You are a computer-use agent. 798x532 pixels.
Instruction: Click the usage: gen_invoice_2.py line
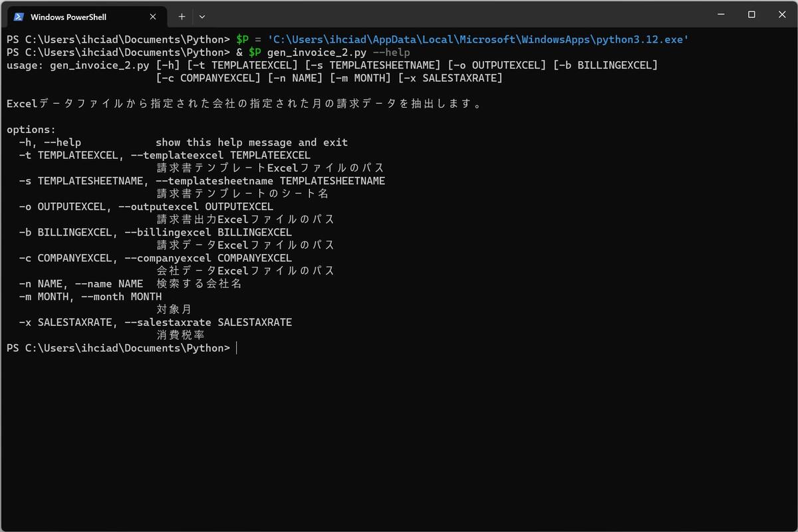point(332,65)
